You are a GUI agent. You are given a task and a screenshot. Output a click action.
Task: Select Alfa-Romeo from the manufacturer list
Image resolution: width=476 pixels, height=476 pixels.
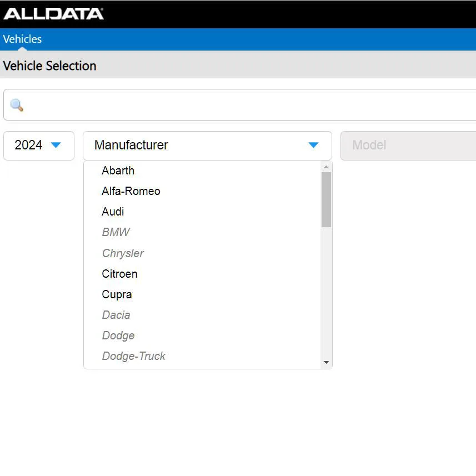tap(131, 191)
